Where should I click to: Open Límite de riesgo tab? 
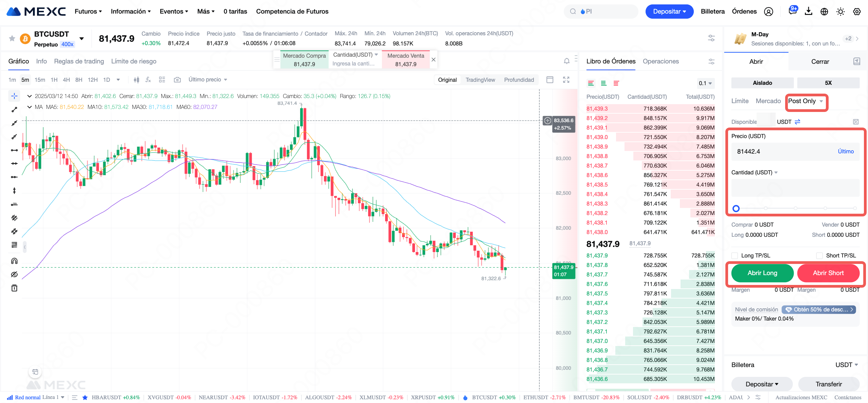point(134,61)
